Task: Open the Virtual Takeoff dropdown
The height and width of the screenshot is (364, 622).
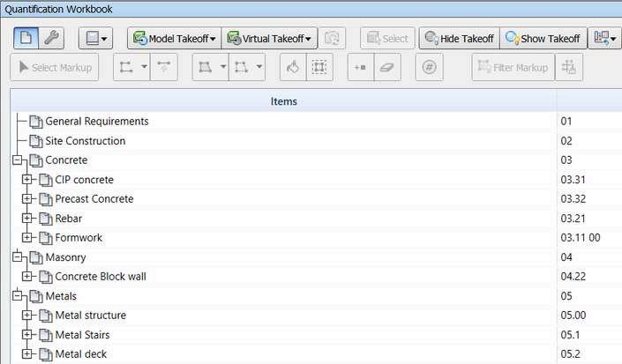Action: (269, 39)
